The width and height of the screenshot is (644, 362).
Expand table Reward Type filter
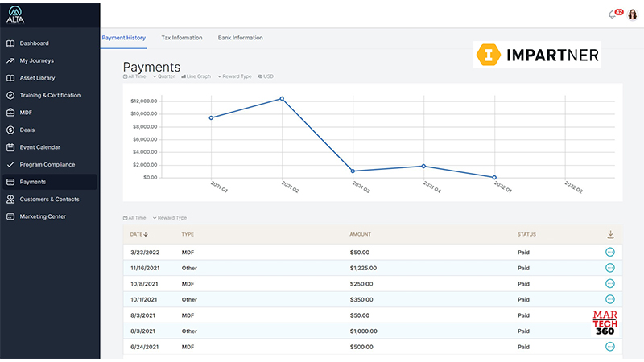click(x=170, y=218)
